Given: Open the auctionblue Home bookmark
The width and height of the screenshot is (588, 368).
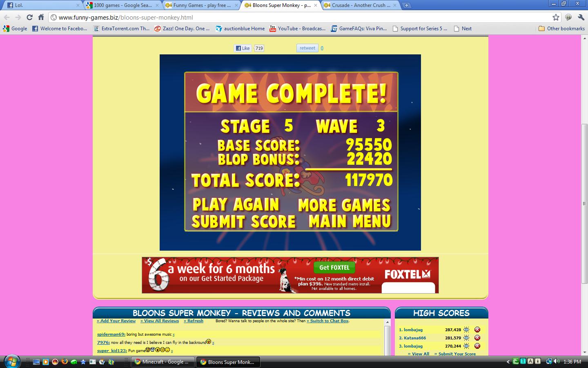Looking at the screenshot, I should pos(241,29).
